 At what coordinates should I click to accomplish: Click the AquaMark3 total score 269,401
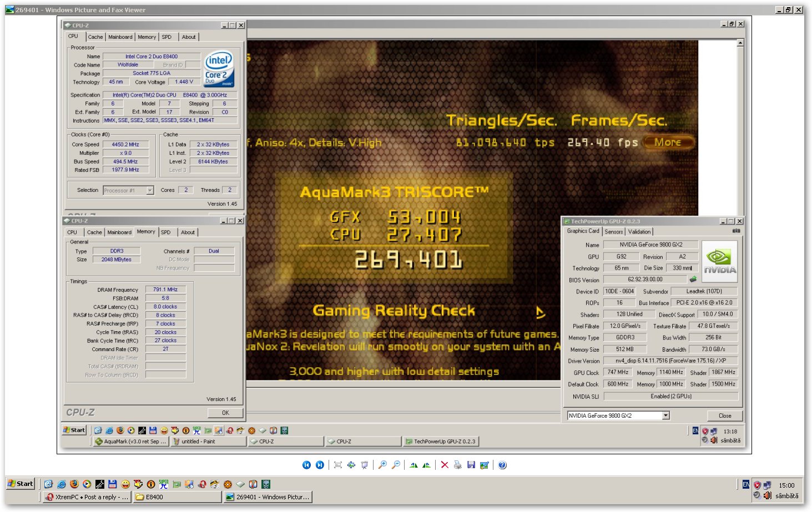(x=408, y=260)
